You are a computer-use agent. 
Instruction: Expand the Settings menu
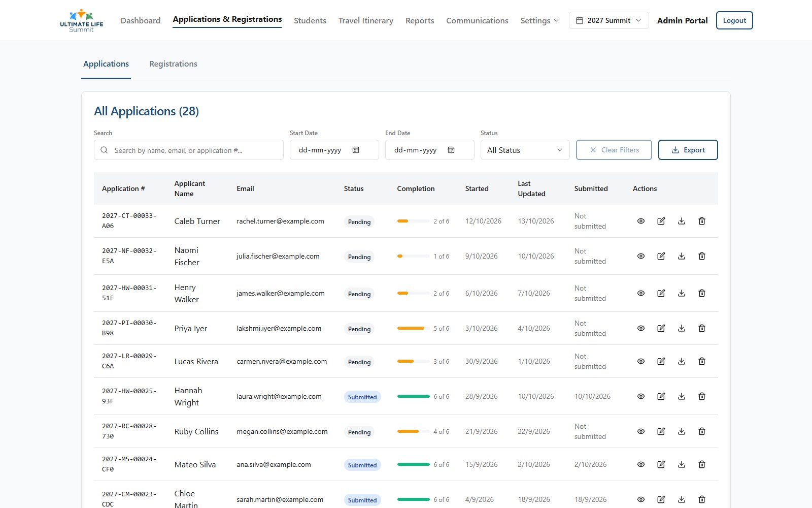pos(539,20)
